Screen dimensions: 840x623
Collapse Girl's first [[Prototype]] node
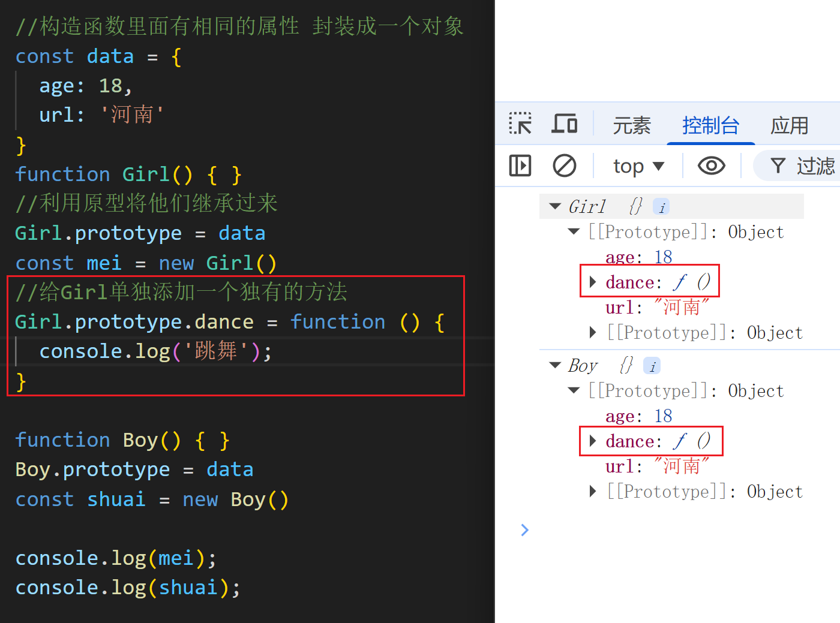[574, 231]
